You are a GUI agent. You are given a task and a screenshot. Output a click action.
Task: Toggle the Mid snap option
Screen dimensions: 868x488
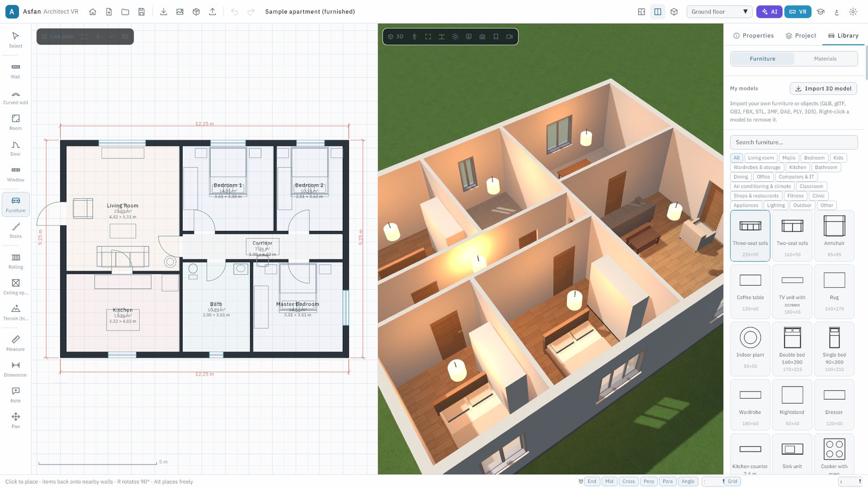pos(609,481)
